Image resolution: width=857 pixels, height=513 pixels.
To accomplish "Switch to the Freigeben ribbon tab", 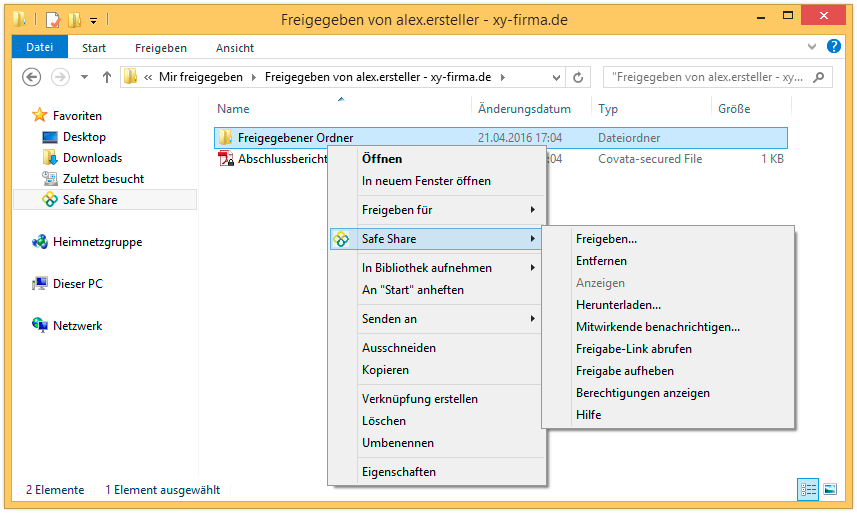I will click(161, 48).
